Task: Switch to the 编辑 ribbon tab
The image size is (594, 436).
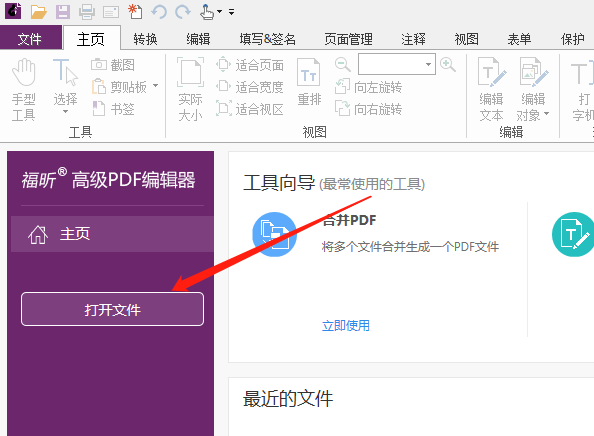Action: (x=198, y=39)
